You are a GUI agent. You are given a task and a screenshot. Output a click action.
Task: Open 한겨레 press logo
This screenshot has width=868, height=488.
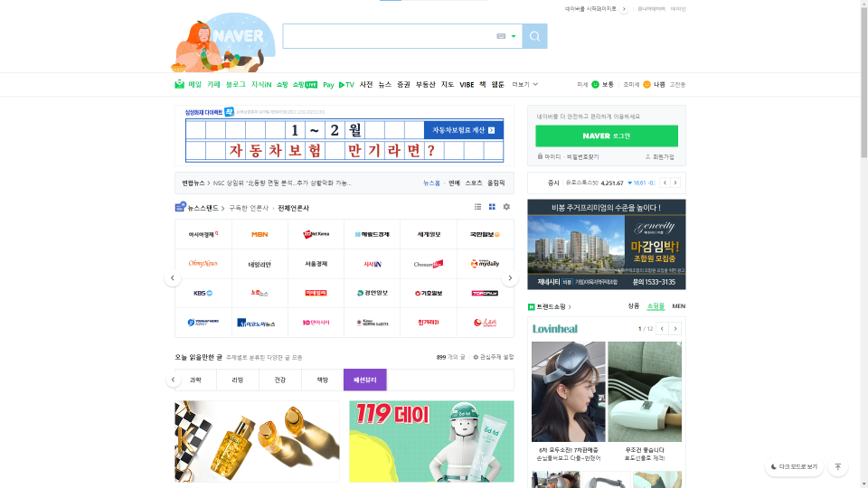(429, 323)
